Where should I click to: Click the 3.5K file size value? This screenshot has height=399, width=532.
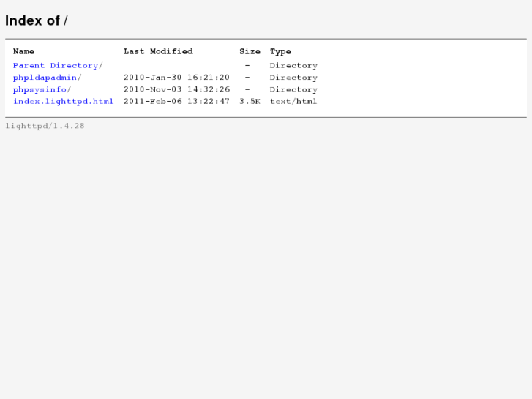coord(250,101)
